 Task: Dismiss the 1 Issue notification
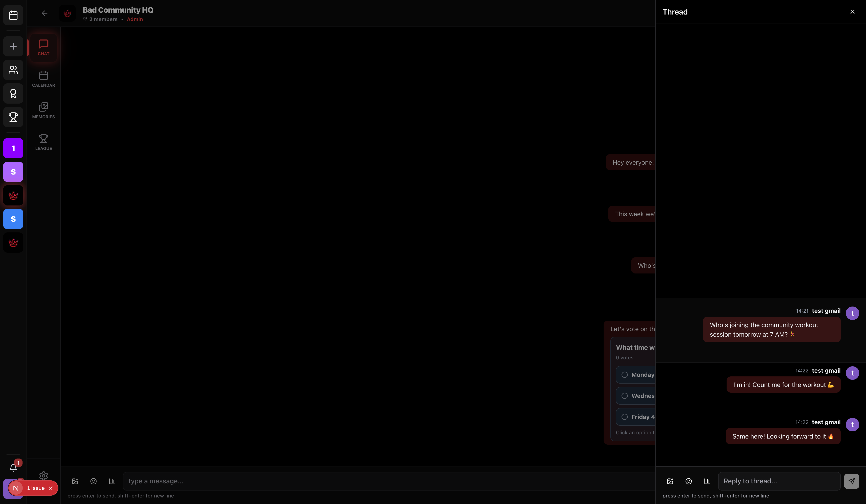[x=51, y=488]
